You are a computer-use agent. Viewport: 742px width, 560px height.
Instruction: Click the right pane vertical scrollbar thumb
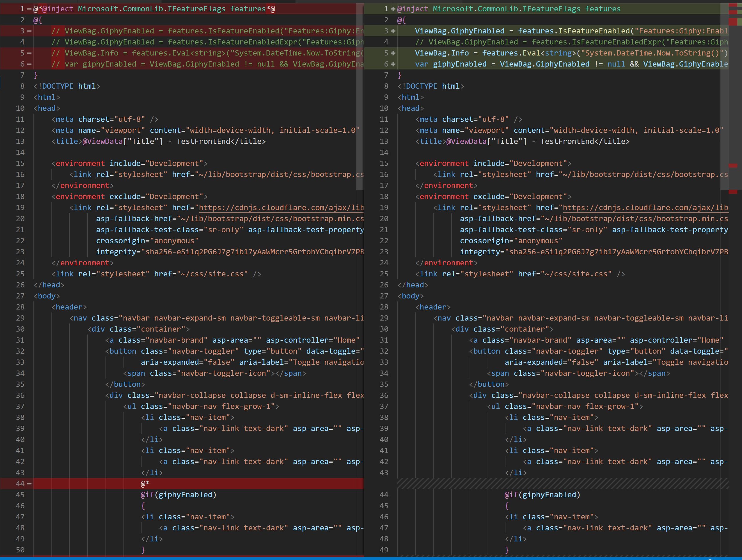724,97
